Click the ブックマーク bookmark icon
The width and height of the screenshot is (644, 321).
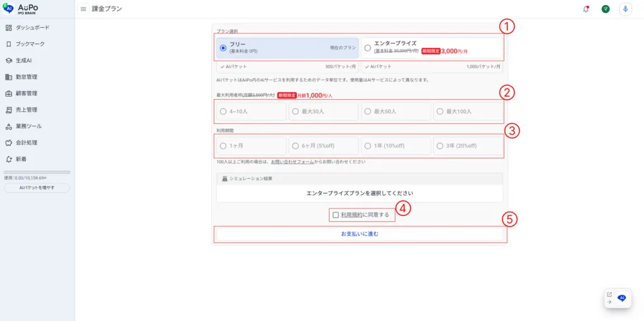[9, 44]
